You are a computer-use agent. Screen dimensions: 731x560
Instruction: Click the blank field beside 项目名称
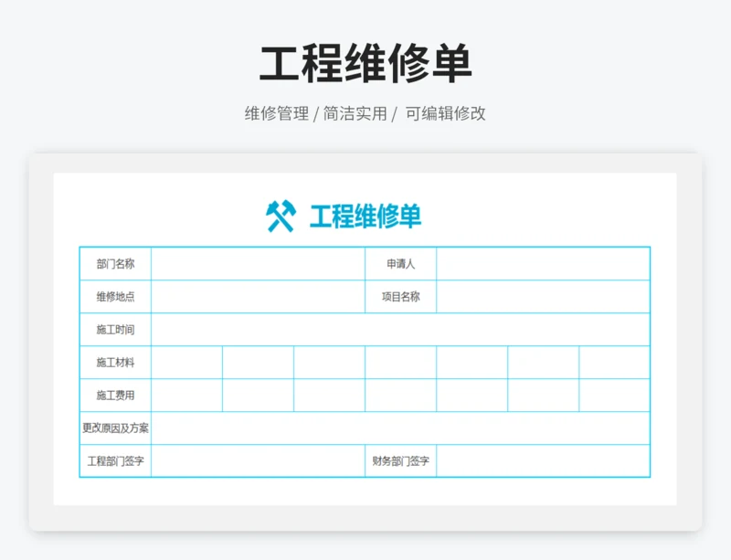[543, 297]
